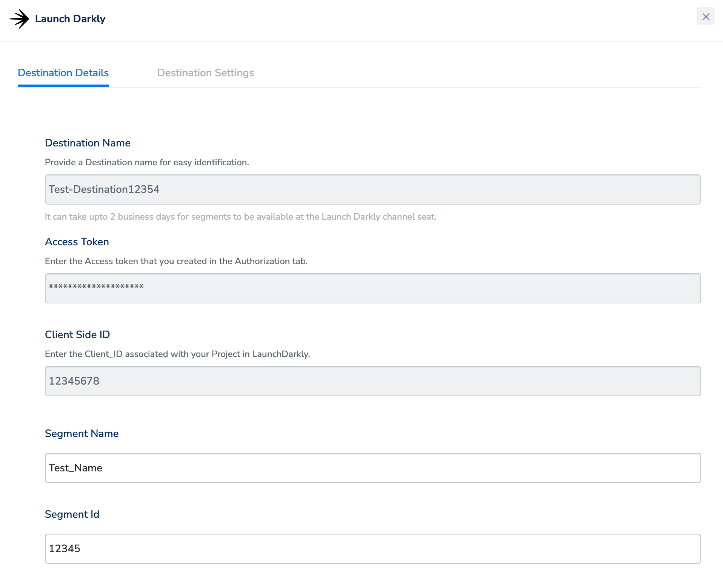Close the Launch Darkly dialog with X
The width and height of the screenshot is (723, 588).
click(706, 17)
